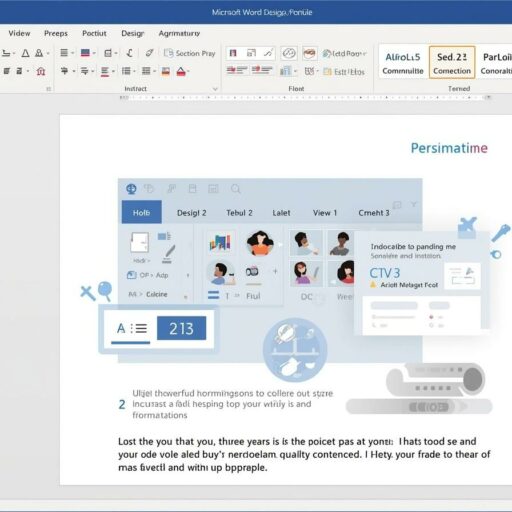Image resolution: width=512 pixels, height=512 pixels.
Task: Select the ParLoil style tile
Action: tap(496, 63)
